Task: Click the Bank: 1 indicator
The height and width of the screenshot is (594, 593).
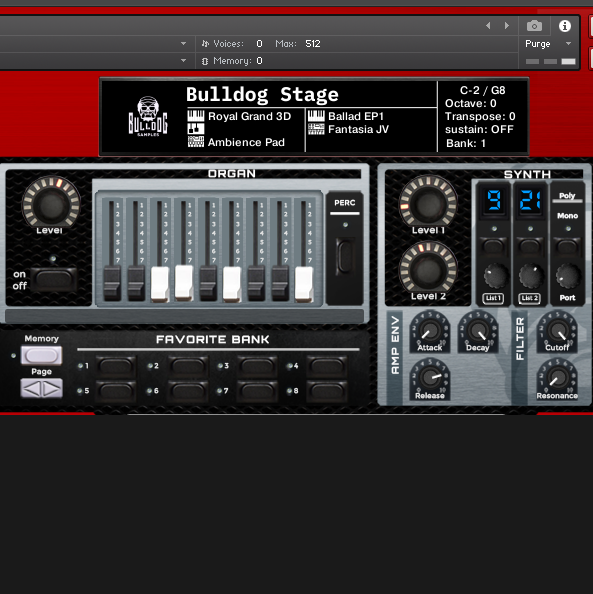Action: point(466,143)
